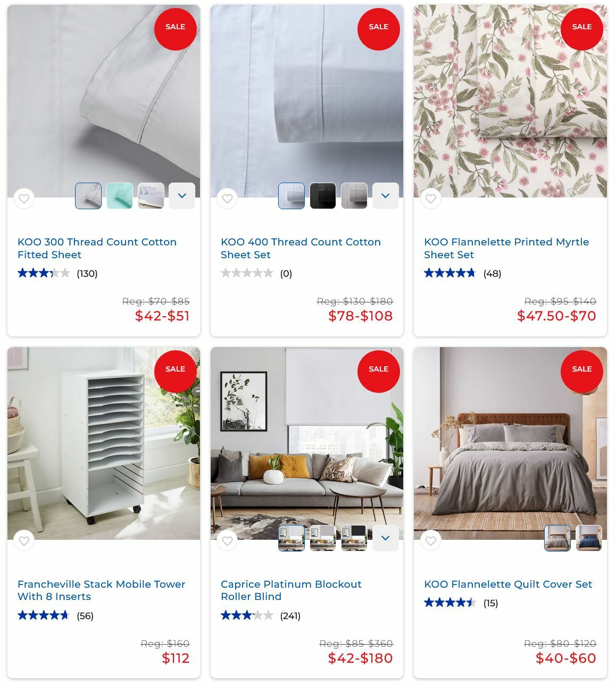The width and height of the screenshot is (616, 683).
Task: Click heart icon on Caprice Platinum Roller Blind
Action: point(227,541)
